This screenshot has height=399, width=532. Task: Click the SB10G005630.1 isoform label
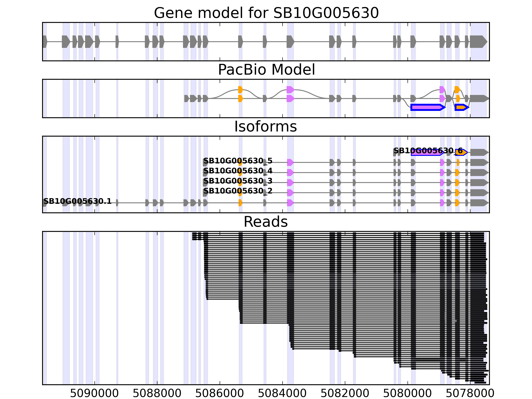pyautogui.click(x=77, y=201)
